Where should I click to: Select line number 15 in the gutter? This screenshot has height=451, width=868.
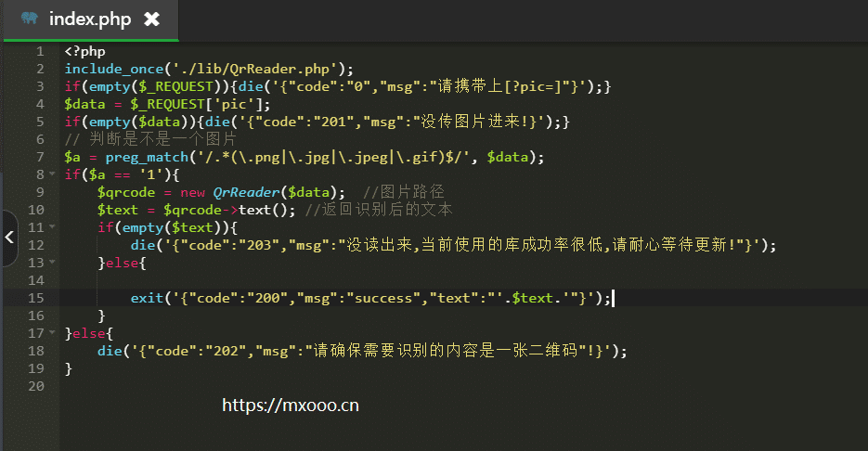tap(36, 298)
